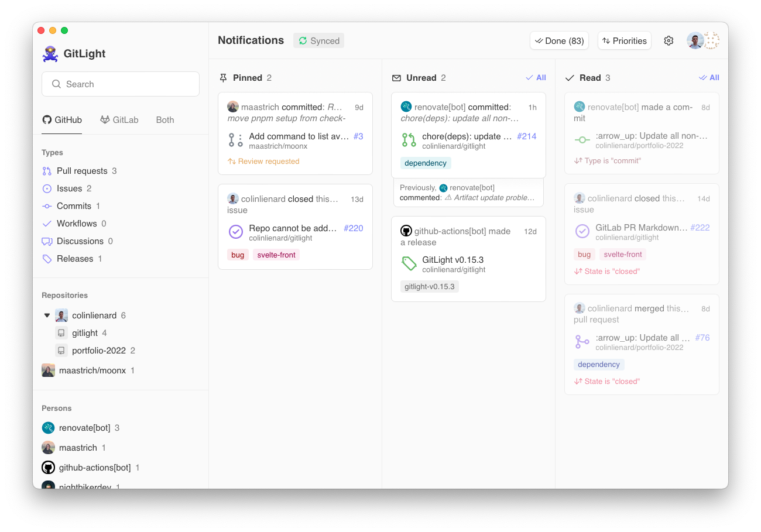Viewport: 761px width, 532px height.
Task: Click the Commits type icon in sidebar
Action: tap(47, 206)
